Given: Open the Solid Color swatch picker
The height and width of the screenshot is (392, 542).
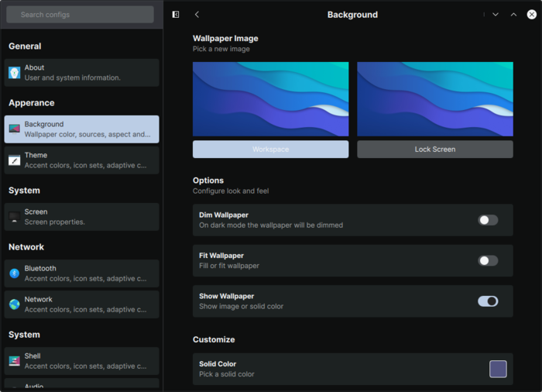Looking at the screenshot, I should point(498,369).
